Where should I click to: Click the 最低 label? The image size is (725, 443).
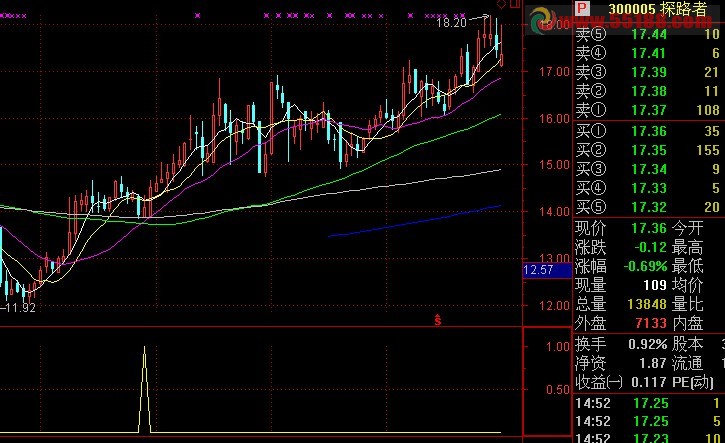tap(688, 267)
